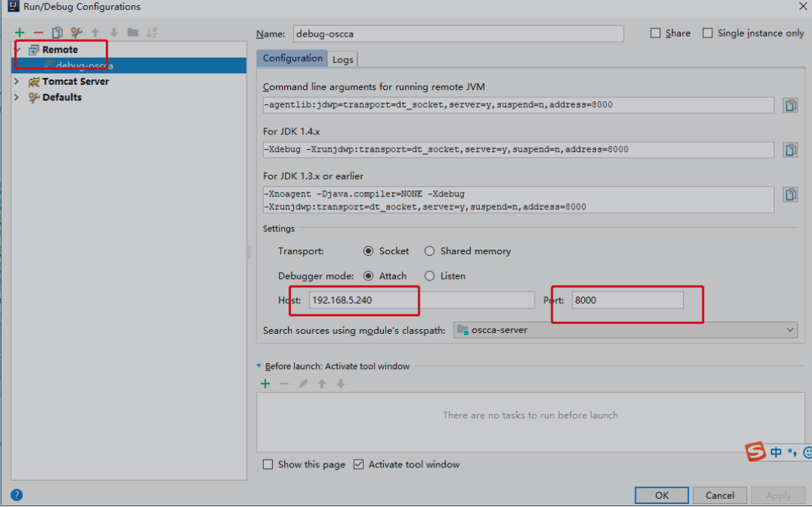
Task: Copy the JDK 1.3.x arguments
Action: pos(790,195)
